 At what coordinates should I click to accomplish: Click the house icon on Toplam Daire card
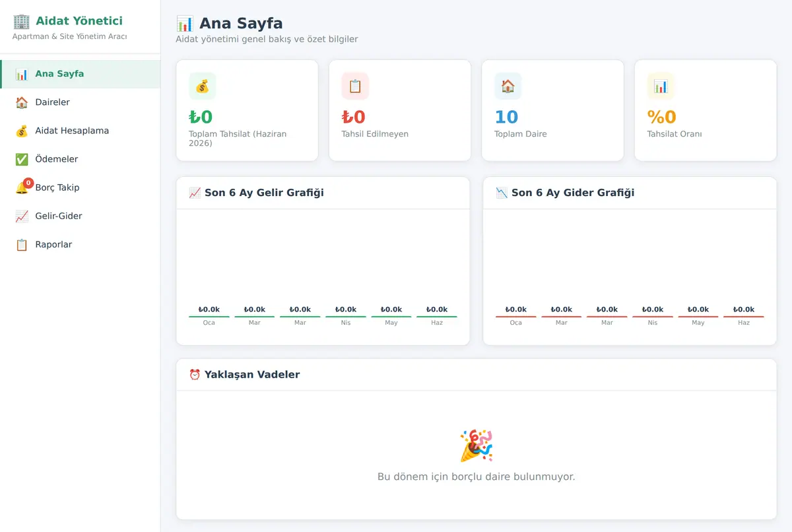[508, 86]
